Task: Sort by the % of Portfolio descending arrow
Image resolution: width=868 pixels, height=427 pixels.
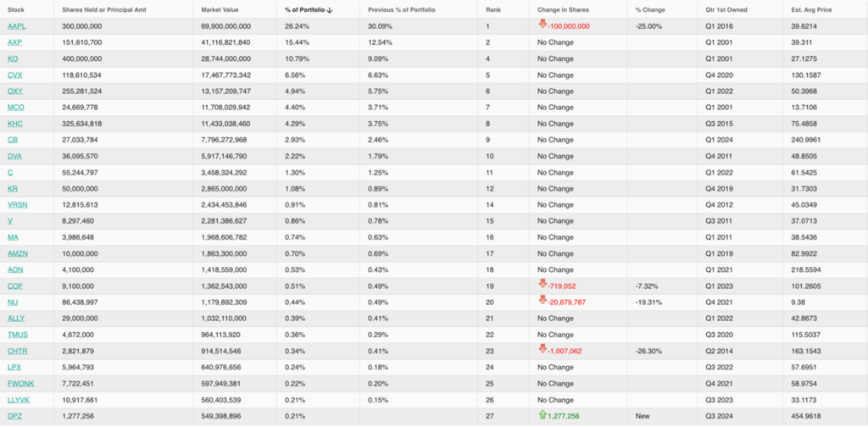Action: pos(329,9)
